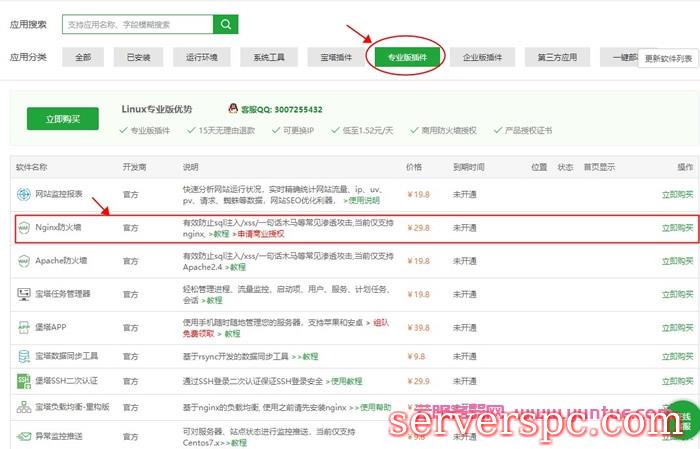Image resolution: width=700 pixels, height=449 pixels.
Task: Click the 网站监控报表 app icon
Action: (23, 194)
